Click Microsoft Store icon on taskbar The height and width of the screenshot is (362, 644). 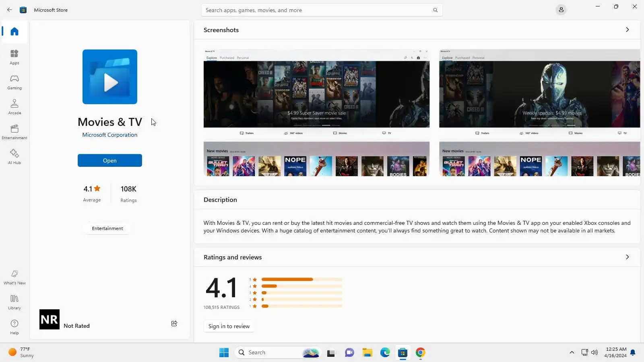point(403,352)
